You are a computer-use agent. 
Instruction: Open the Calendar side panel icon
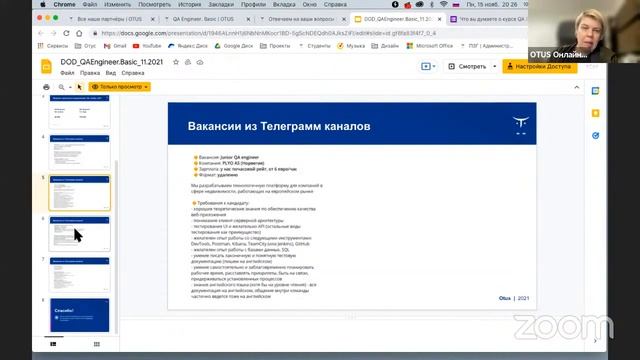pyautogui.click(x=596, y=91)
